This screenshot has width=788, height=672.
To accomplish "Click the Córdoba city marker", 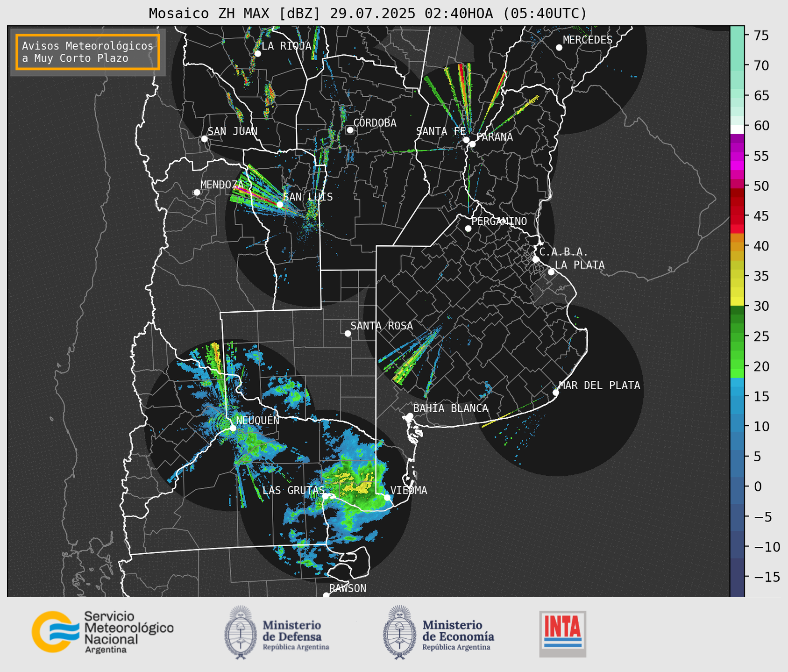I will pos(350,130).
